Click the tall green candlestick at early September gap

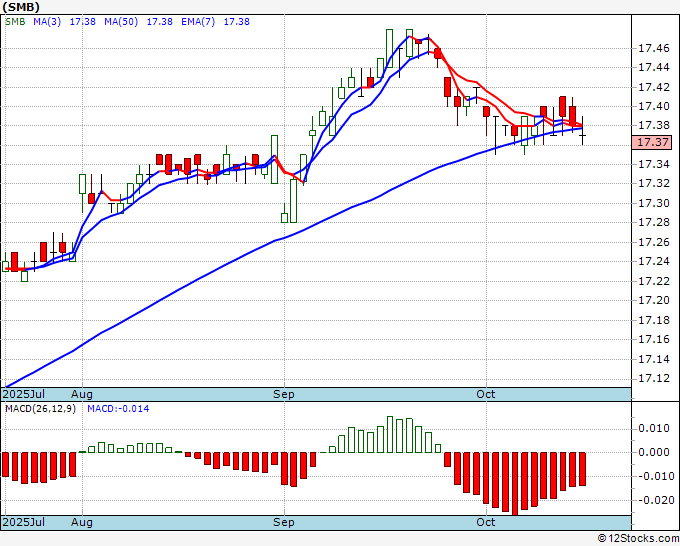(x=294, y=201)
